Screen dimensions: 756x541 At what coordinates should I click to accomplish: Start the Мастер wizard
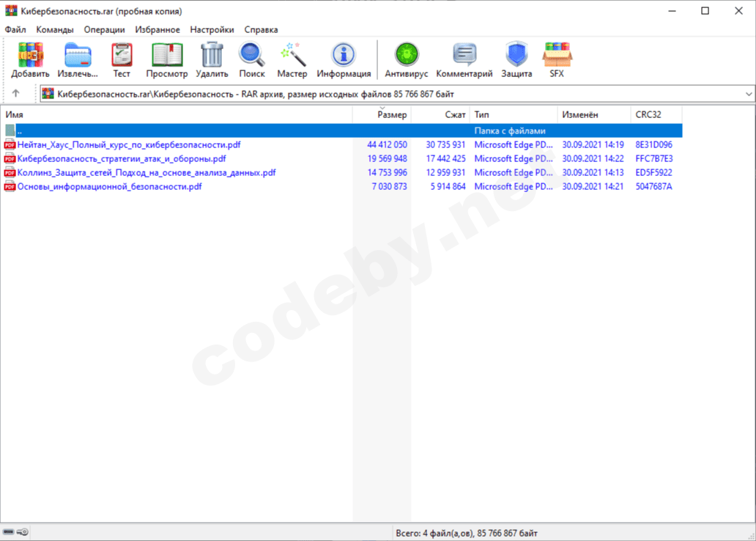[292, 60]
